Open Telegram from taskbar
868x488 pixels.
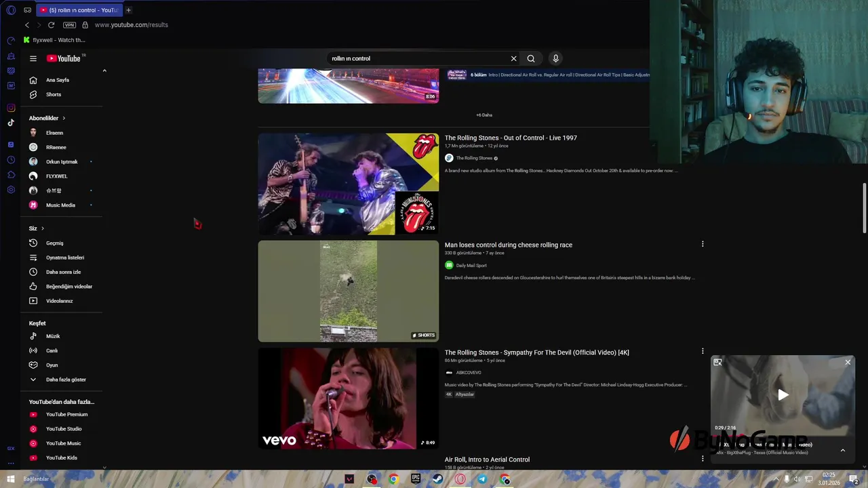pyautogui.click(x=482, y=479)
